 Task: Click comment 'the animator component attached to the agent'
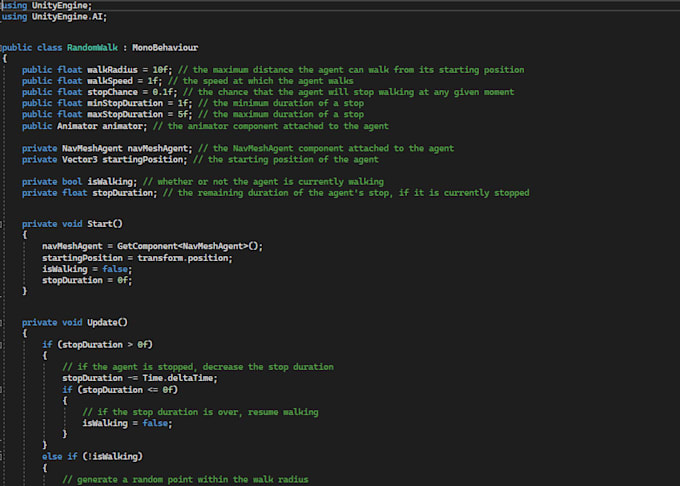point(278,126)
